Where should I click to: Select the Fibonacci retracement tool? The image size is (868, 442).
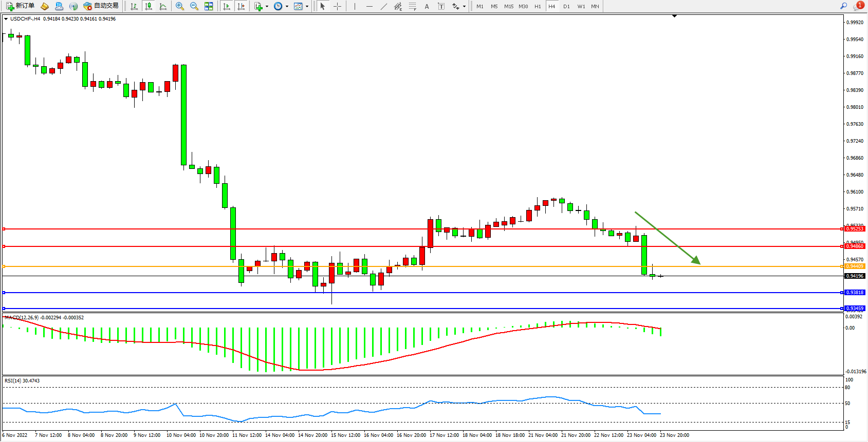(412, 6)
